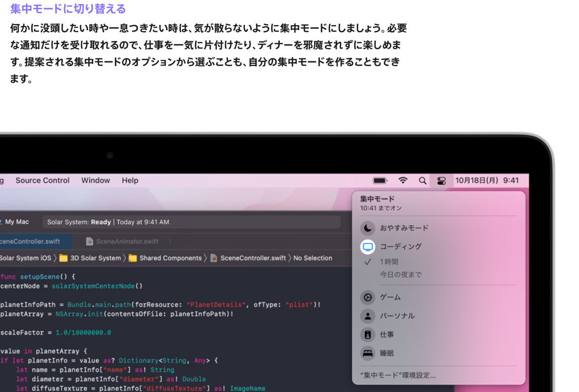Screen dimensions: 579x392
Task: Open the Control Center icon
Action: tap(441, 181)
